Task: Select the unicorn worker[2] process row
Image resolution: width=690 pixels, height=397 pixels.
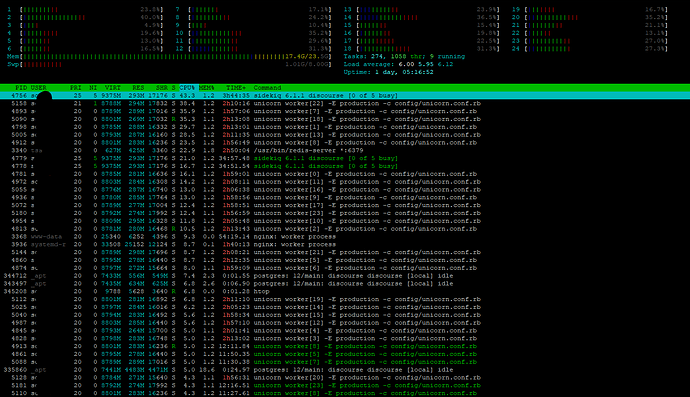Action: (x=345, y=229)
